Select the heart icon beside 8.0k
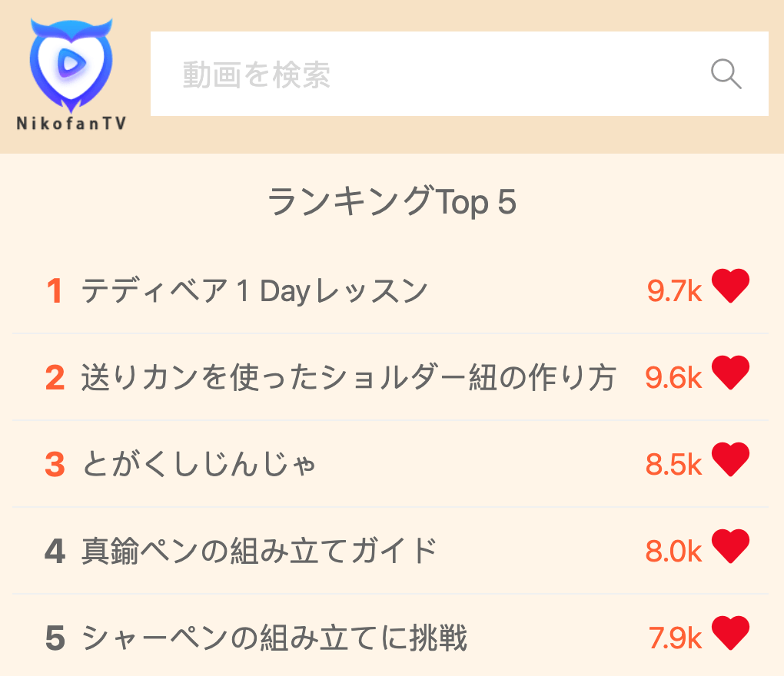The image size is (784, 676). (x=730, y=546)
